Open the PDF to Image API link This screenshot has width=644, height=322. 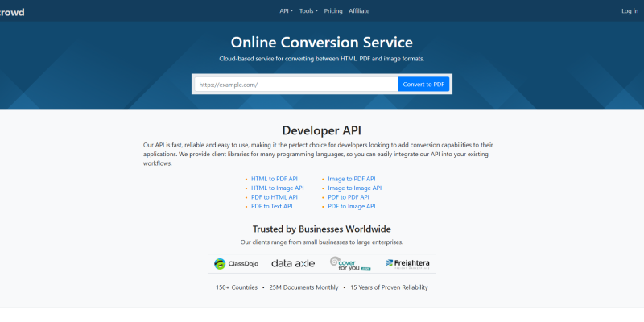tap(351, 207)
